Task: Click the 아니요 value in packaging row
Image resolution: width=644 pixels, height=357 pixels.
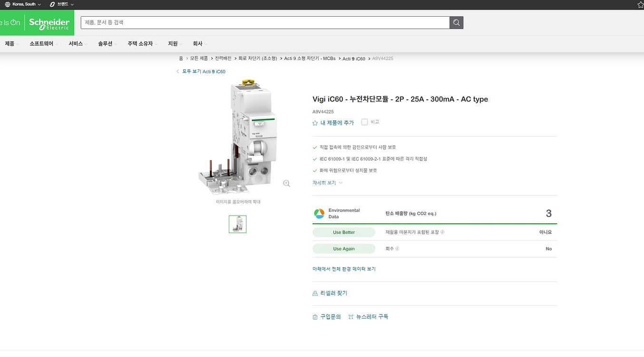Action: [x=546, y=232]
